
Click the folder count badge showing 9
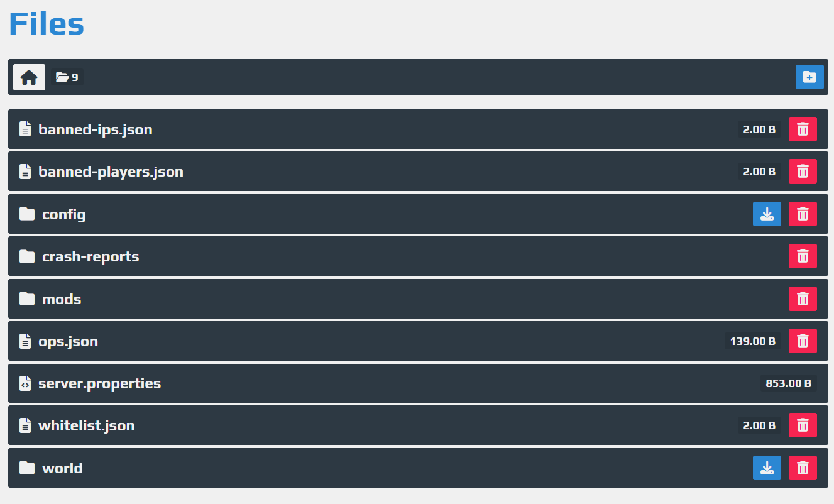coord(67,77)
